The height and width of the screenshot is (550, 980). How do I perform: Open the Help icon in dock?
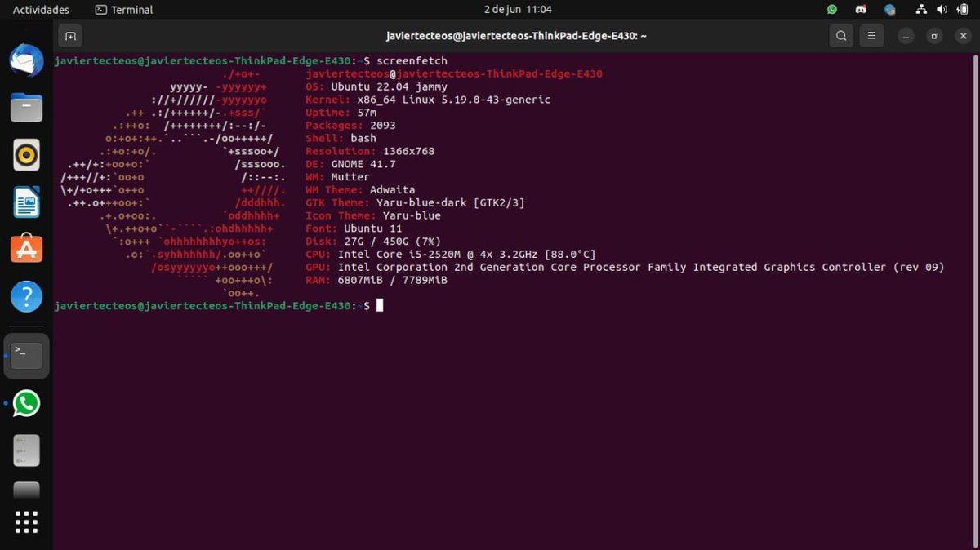click(26, 296)
